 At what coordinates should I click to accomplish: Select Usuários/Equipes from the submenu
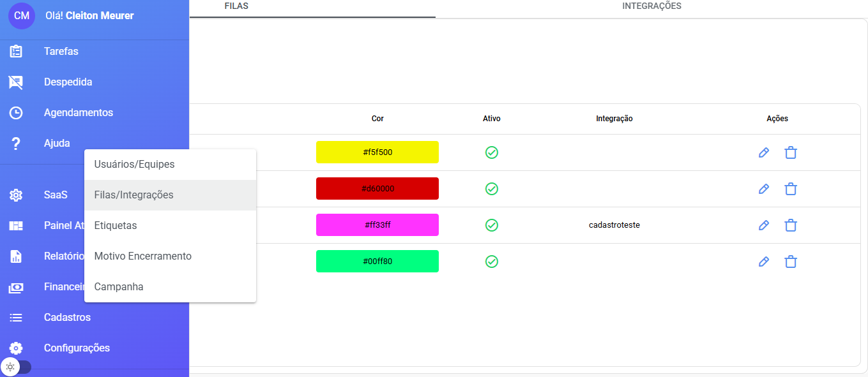(x=135, y=165)
